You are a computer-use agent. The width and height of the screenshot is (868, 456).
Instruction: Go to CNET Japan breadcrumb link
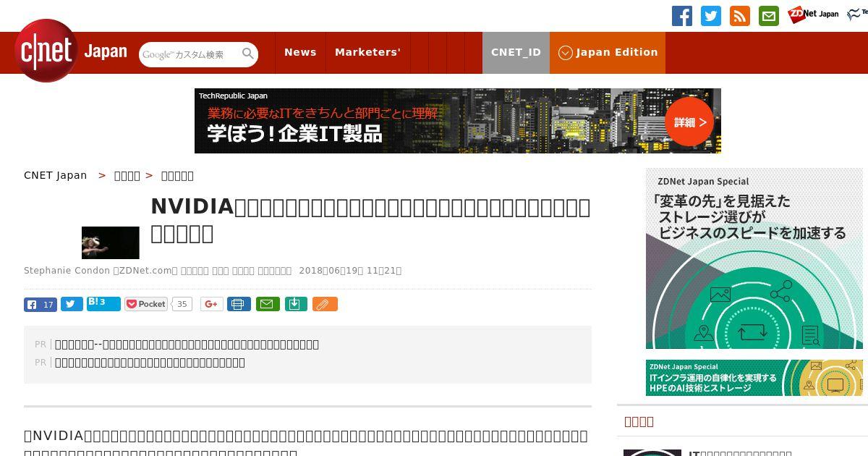pos(55,175)
